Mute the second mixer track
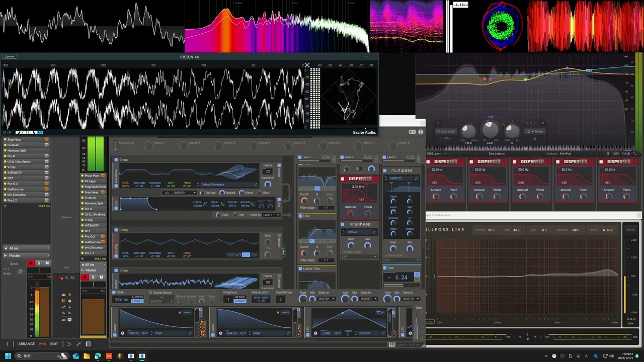This screenshot has width=644, height=362. (101, 278)
